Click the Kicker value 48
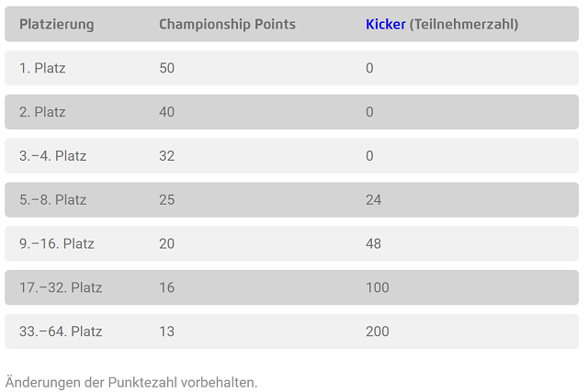The image size is (588, 392). pyautogui.click(x=374, y=243)
